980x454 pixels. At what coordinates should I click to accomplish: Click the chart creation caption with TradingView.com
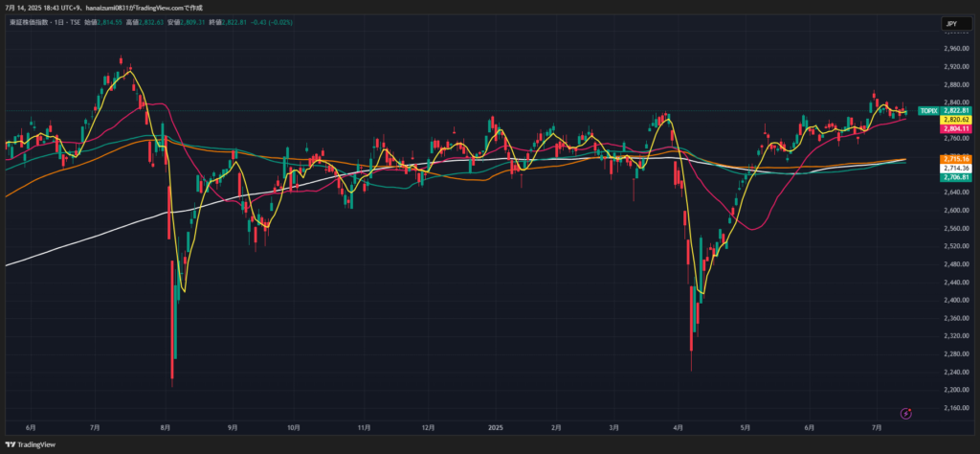tap(103, 8)
